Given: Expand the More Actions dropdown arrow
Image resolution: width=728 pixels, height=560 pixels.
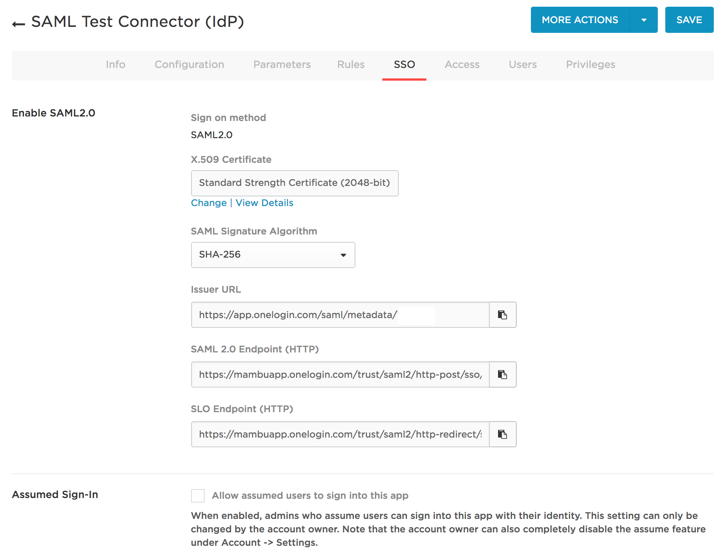Looking at the screenshot, I should tap(644, 20).
